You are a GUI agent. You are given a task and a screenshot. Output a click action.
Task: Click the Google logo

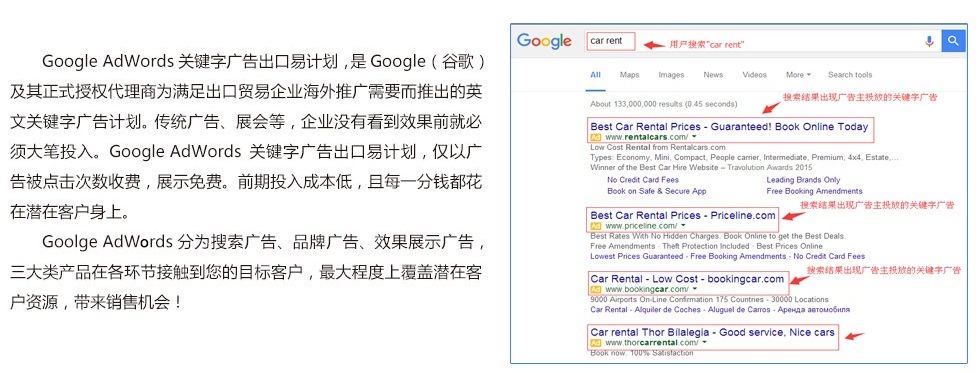[x=544, y=42]
